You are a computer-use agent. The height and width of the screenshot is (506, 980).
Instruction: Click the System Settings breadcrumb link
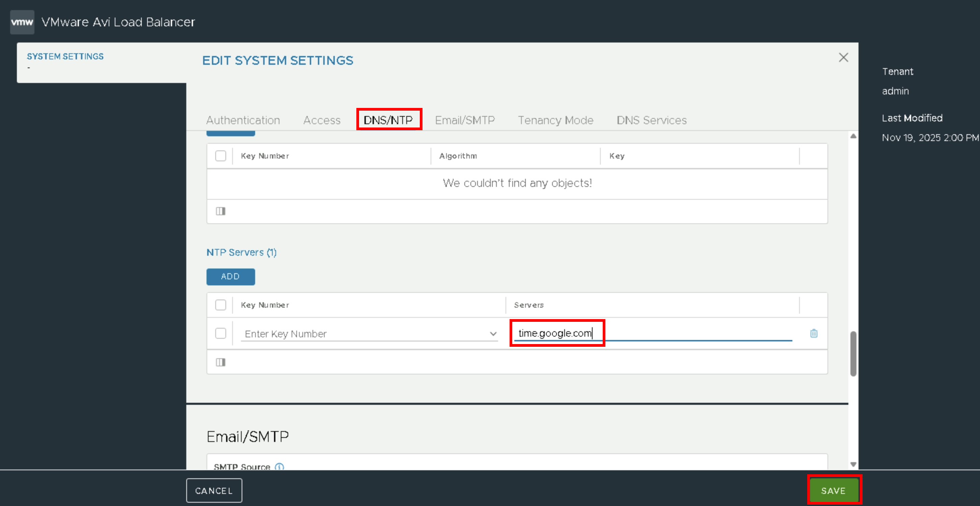(x=65, y=56)
